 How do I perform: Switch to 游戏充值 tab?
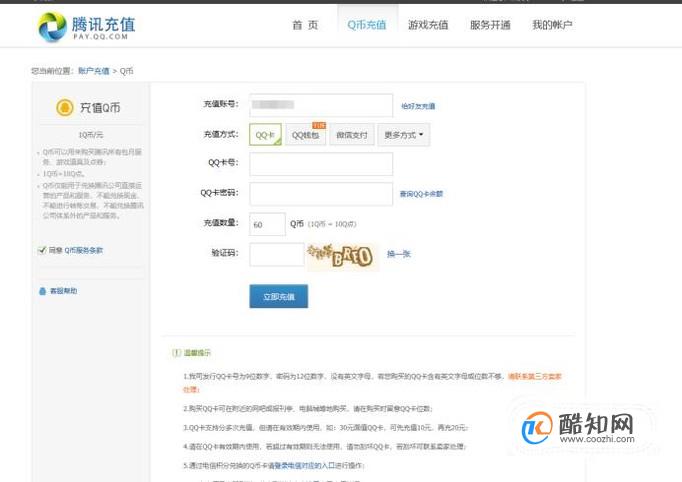click(x=427, y=25)
